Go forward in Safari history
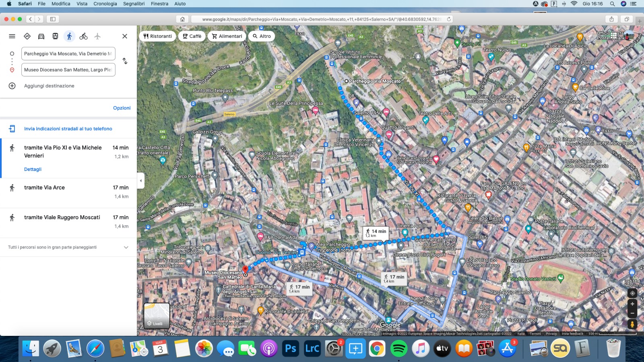644x362 pixels. [x=39, y=19]
